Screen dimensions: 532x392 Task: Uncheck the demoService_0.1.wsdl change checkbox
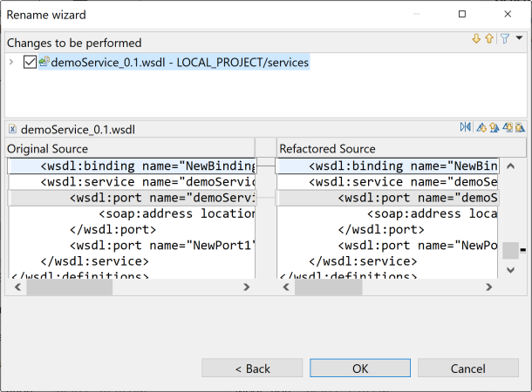[31, 63]
